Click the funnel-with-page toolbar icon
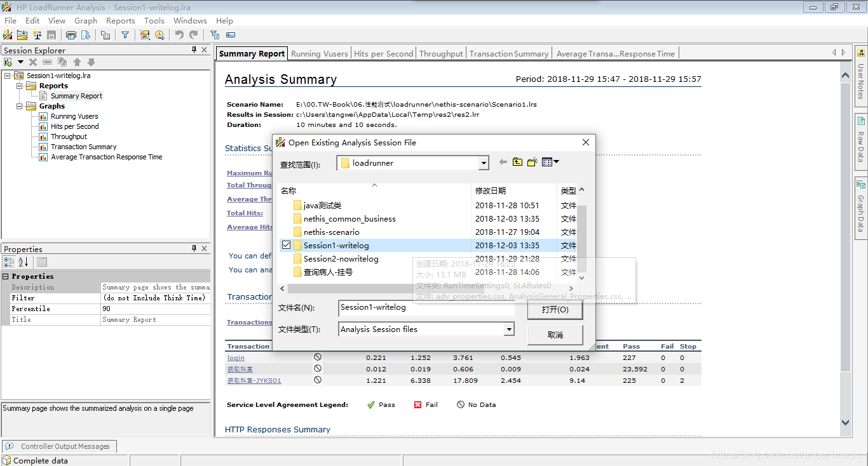 (x=214, y=35)
